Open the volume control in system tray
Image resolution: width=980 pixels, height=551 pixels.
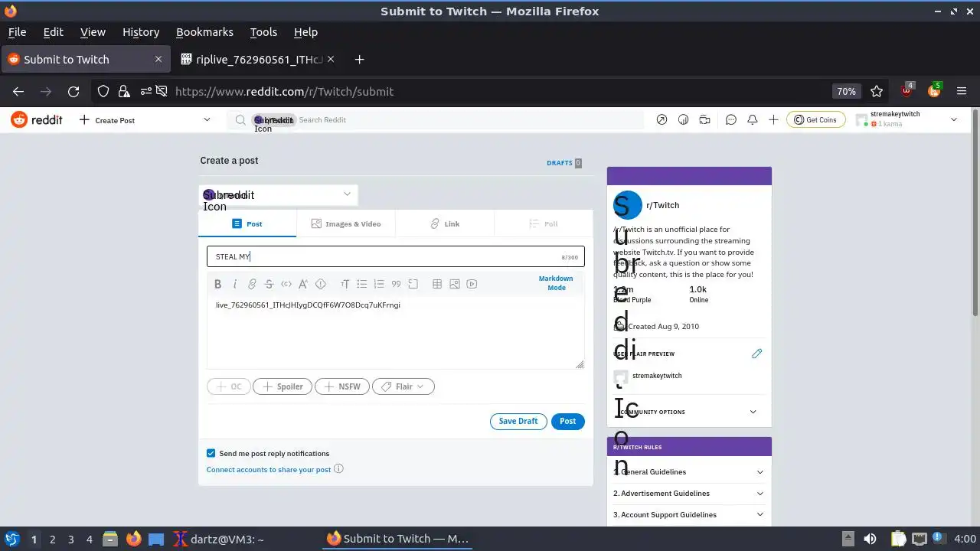[870, 539]
